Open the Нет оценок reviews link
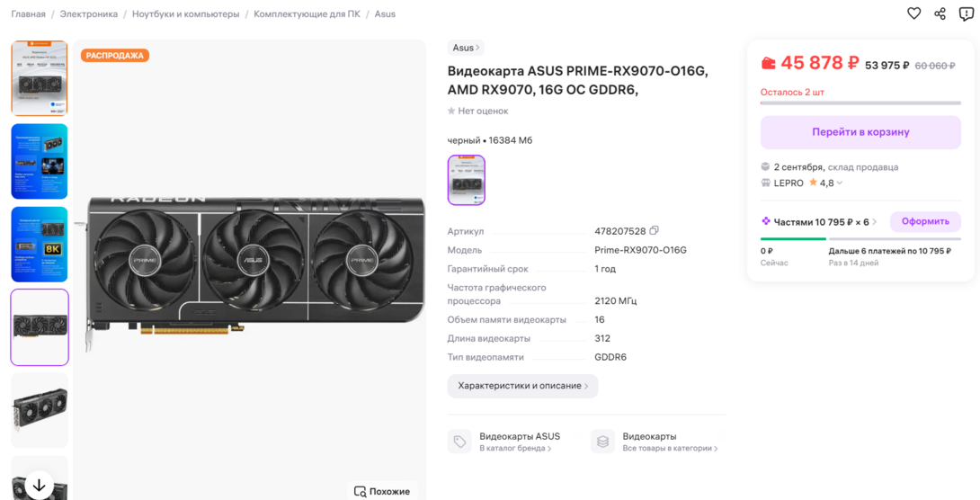Viewport: 980px width, 500px height. click(x=478, y=111)
